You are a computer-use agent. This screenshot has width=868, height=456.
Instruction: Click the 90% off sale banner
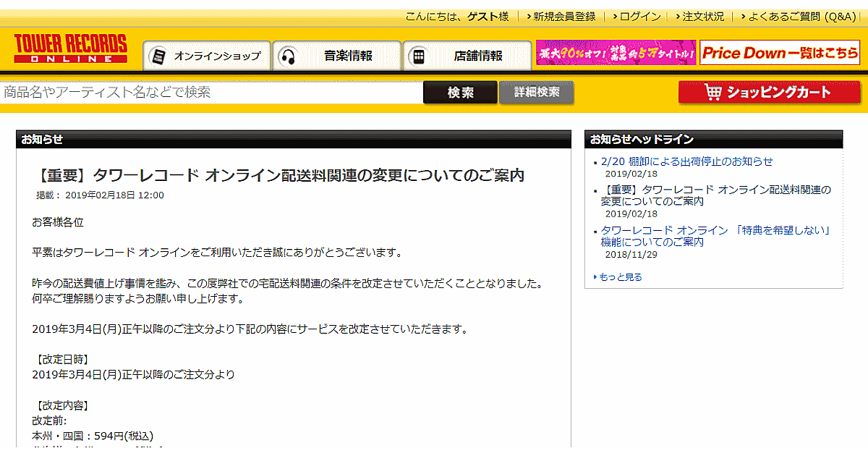(x=616, y=53)
